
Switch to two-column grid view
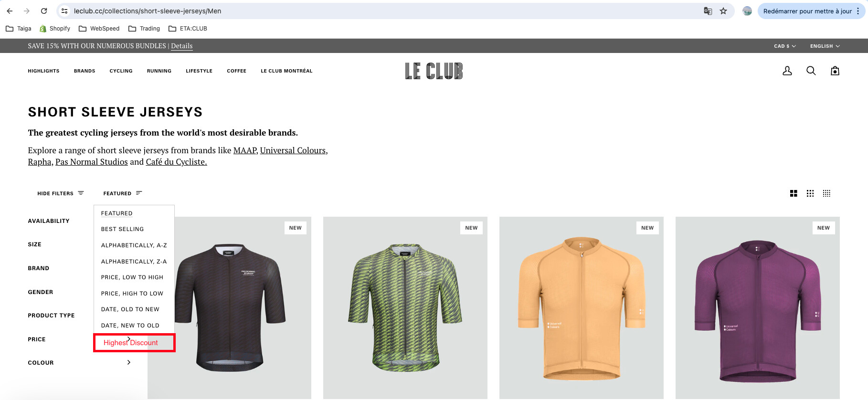[794, 193]
